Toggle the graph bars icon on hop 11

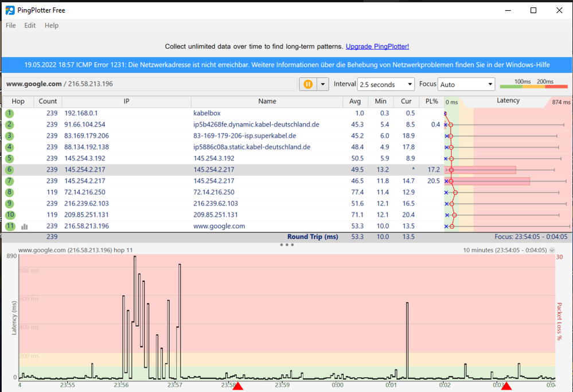(25, 226)
